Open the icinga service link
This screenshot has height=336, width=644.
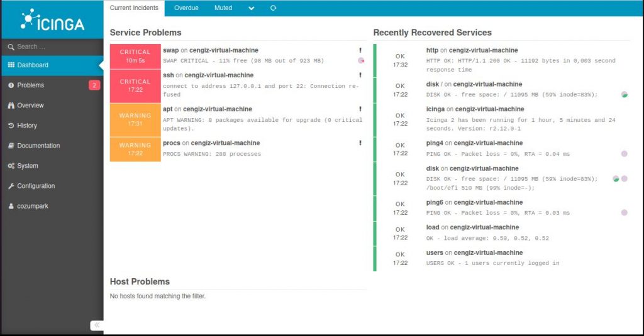[x=435, y=109]
